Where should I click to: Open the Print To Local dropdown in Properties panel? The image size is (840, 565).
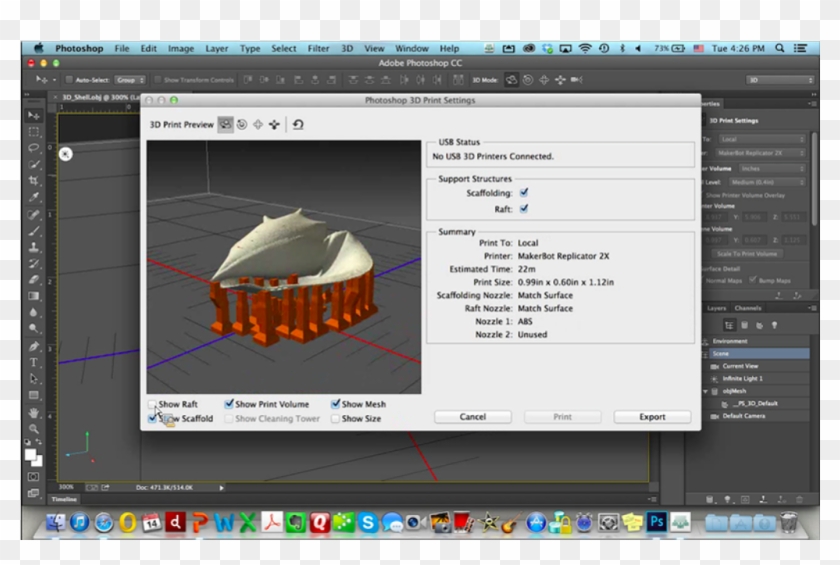pos(762,139)
